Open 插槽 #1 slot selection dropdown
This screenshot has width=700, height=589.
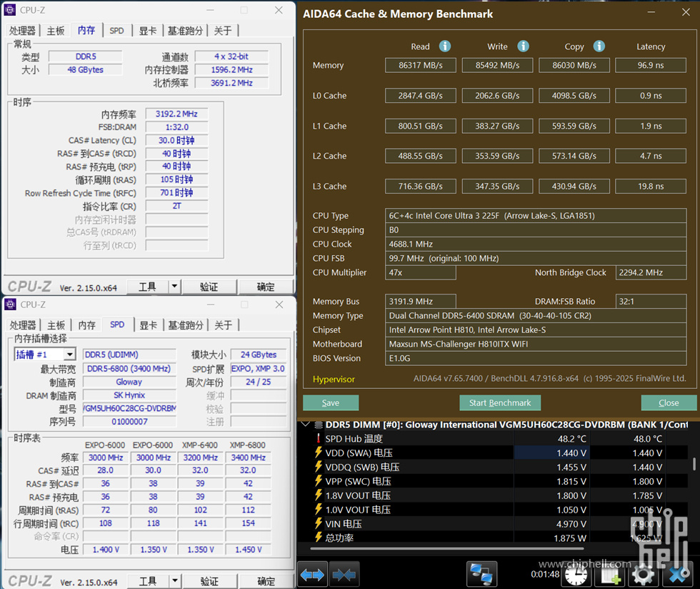(70, 355)
